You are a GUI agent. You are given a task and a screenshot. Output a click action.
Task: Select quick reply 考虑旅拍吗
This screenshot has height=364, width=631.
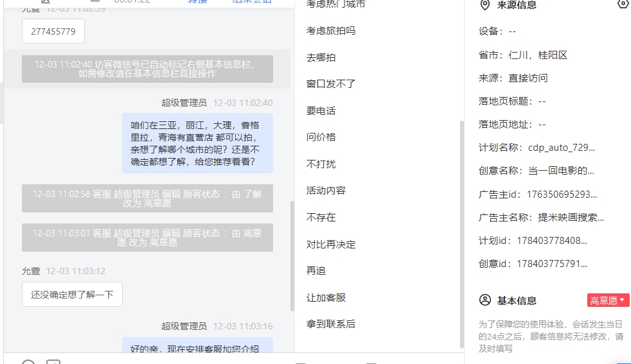(x=331, y=31)
